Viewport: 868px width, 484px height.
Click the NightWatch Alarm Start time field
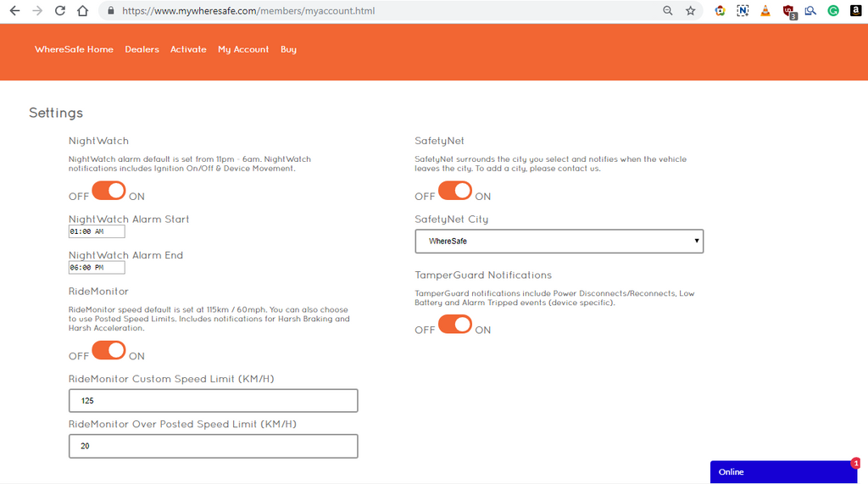pos(97,231)
